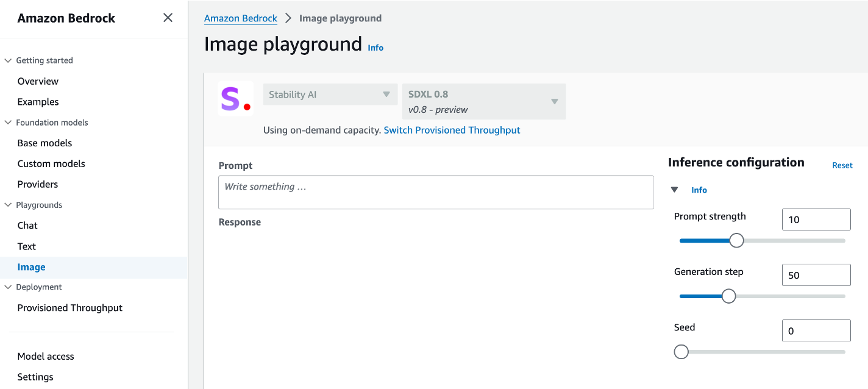Open Custom models page
The width and height of the screenshot is (868, 389).
click(x=51, y=163)
